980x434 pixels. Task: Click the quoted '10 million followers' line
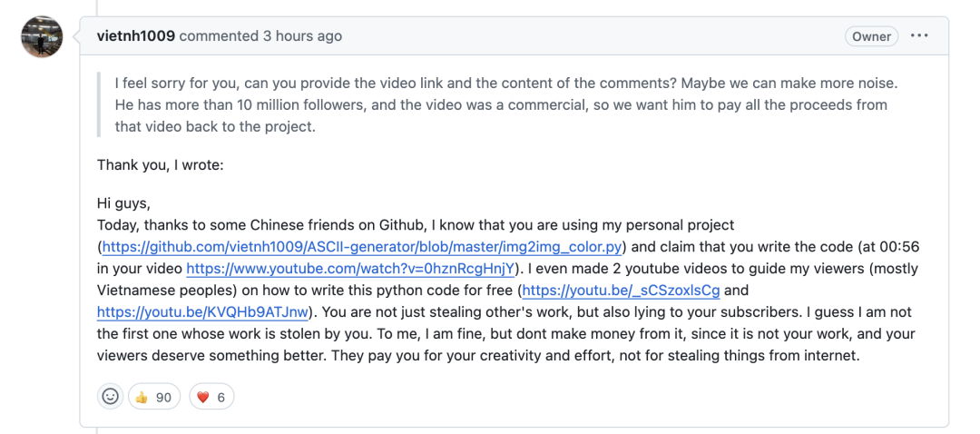[501, 104]
